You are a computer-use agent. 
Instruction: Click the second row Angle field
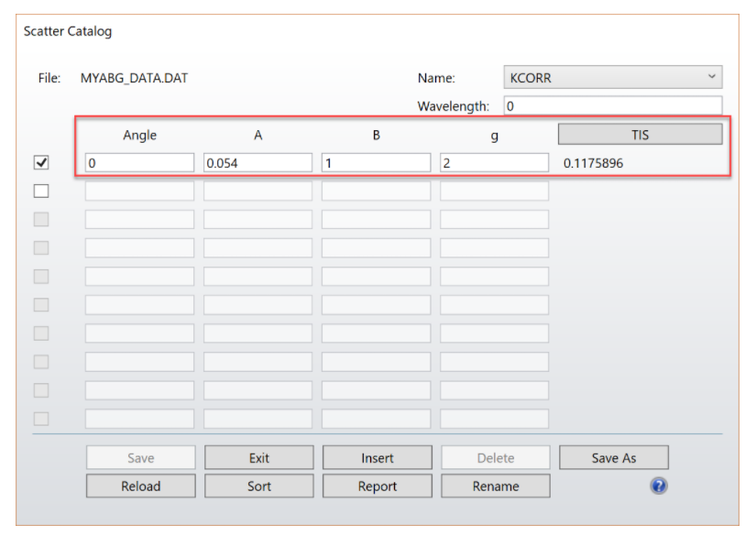click(139, 191)
